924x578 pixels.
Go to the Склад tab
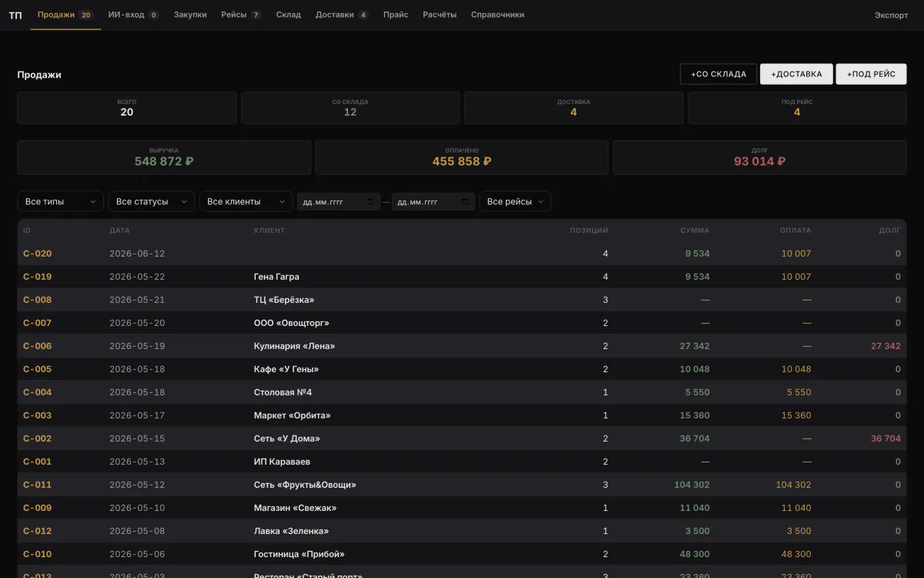[289, 15]
